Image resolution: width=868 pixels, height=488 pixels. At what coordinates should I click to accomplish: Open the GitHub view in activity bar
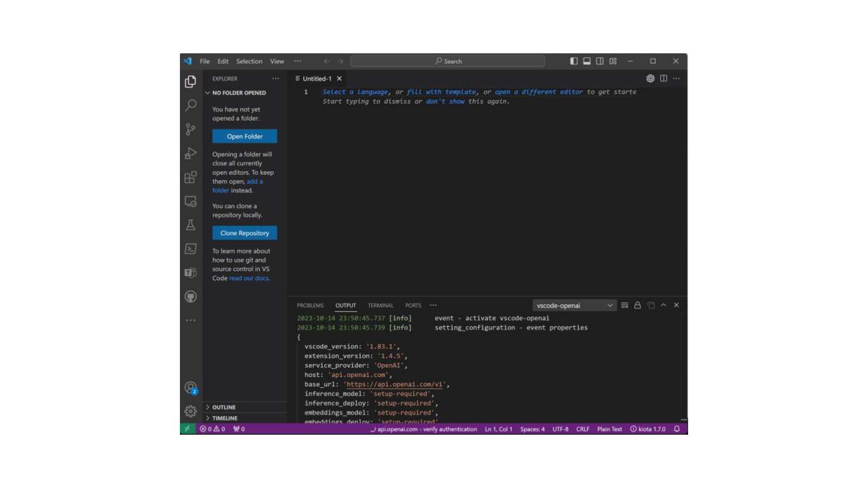pos(190,296)
